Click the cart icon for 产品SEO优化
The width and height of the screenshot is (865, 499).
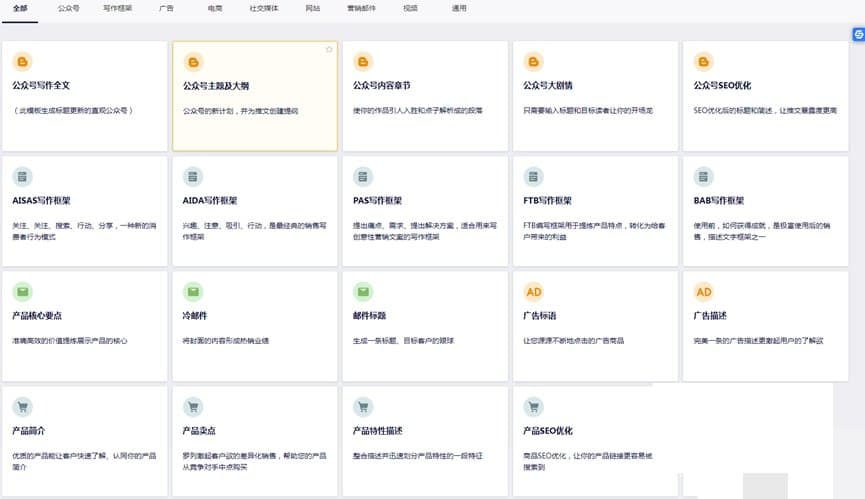pyautogui.click(x=533, y=407)
